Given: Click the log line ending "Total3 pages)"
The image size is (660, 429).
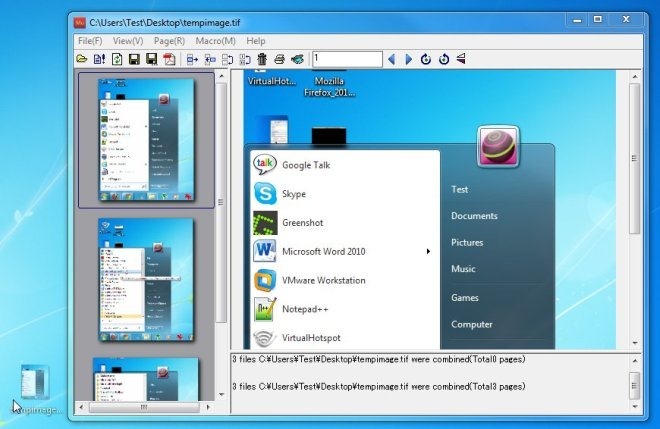Looking at the screenshot, I should 378,386.
